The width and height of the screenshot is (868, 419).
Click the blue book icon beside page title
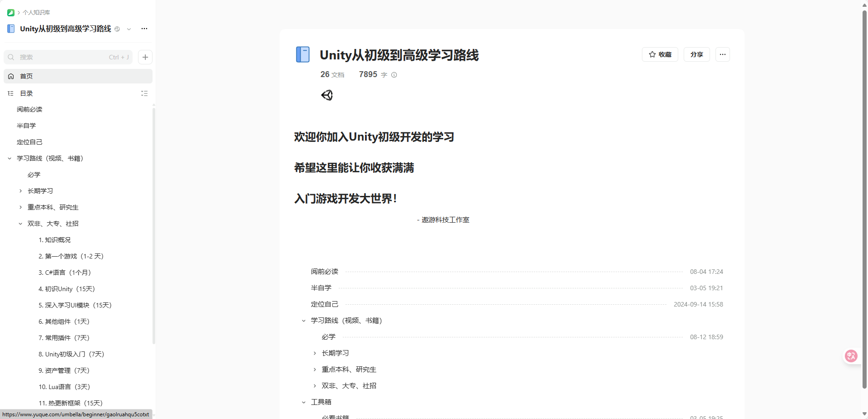pyautogui.click(x=303, y=54)
